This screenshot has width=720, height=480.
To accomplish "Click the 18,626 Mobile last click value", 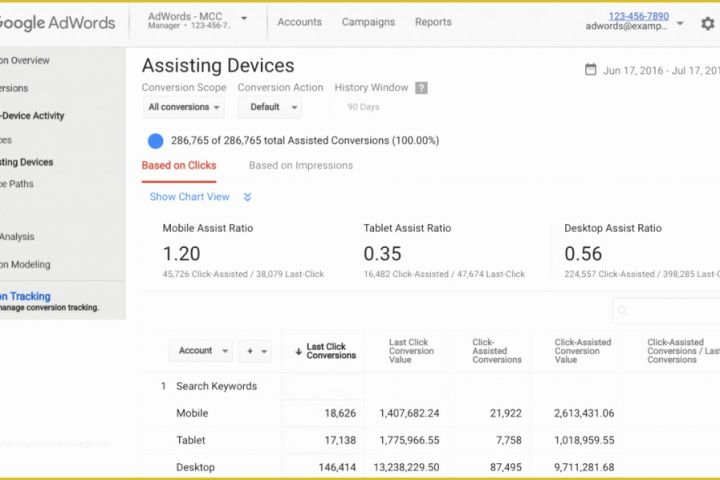I will (x=340, y=413).
